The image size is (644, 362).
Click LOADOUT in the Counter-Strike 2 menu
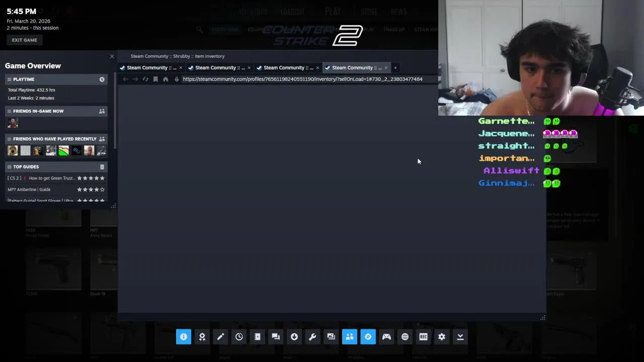[x=293, y=12]
